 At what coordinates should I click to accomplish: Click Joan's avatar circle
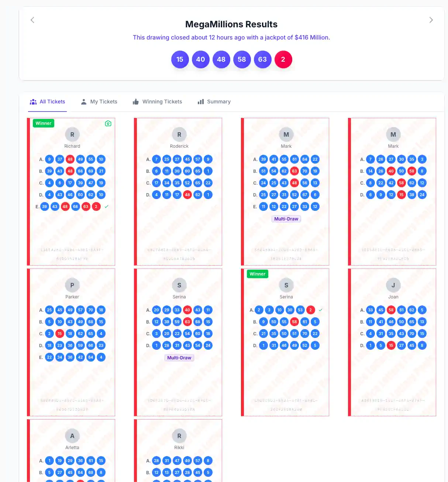tap(393, 285)
